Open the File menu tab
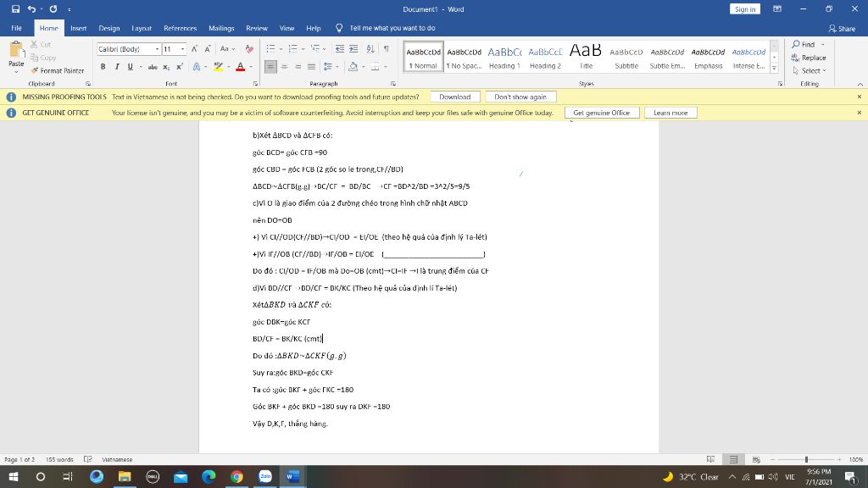This screenshot has height=488, width=868. (x=17, y=28)
